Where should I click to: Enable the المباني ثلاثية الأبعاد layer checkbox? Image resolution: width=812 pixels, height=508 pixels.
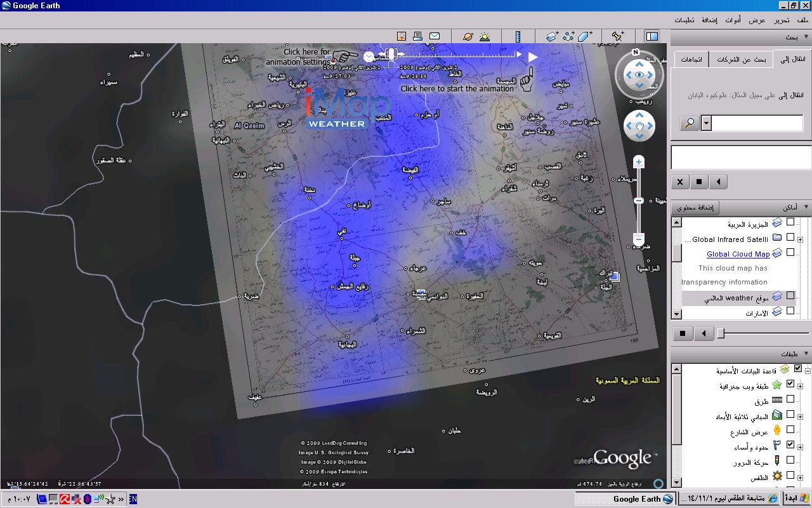click(790, 415)
